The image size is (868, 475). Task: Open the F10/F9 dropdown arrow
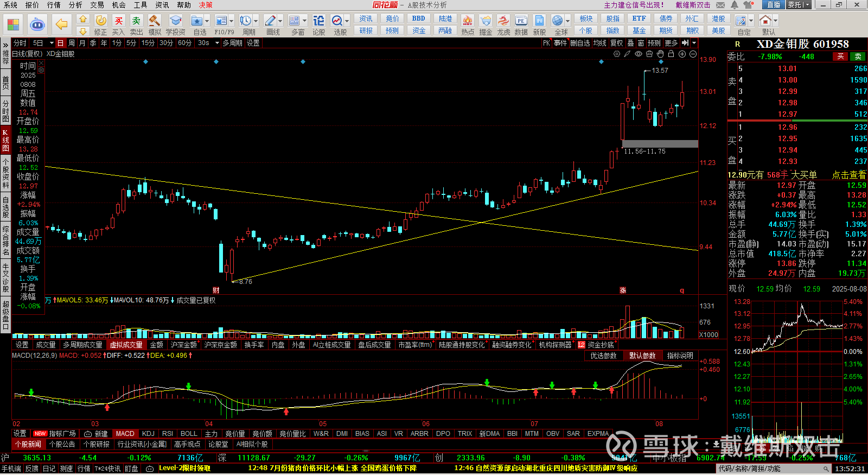(x=232, y=21)
